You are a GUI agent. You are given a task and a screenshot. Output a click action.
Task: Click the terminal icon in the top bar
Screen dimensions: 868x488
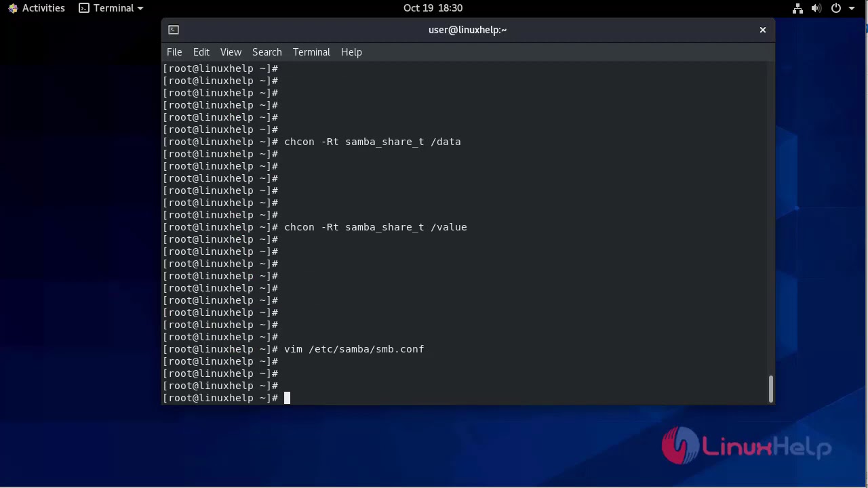pos(84,8)
